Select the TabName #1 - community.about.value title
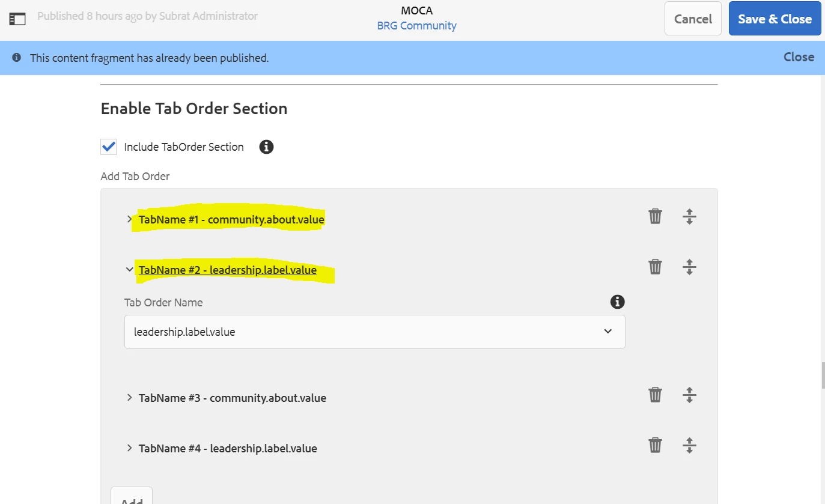Screen dimensions: 825x504 231,220
